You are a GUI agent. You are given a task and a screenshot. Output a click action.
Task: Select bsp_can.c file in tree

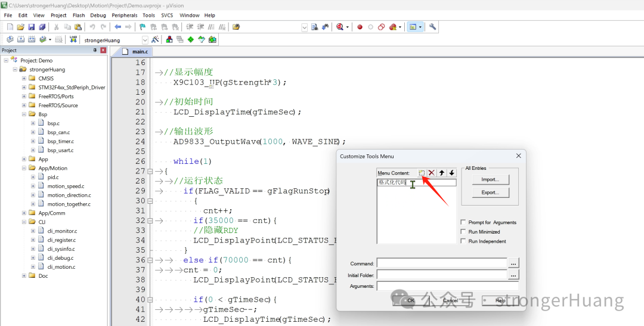pyautogui.click(x=58, y=132)
